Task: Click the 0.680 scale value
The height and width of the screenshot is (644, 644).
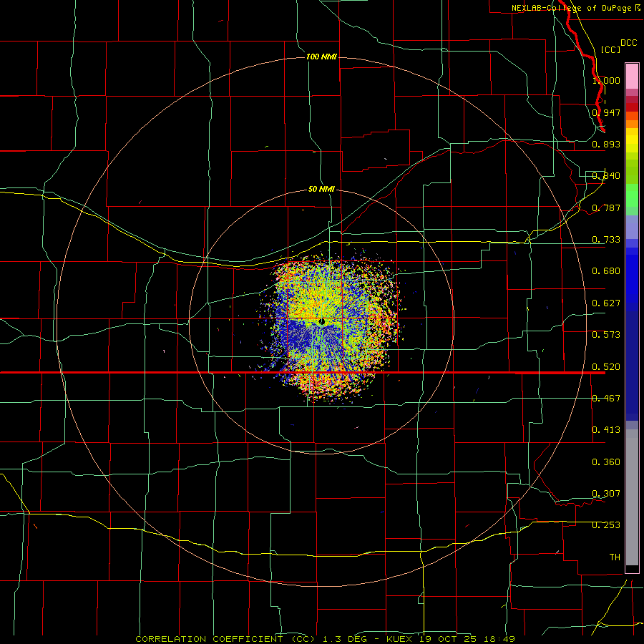Action: (606, 271)
